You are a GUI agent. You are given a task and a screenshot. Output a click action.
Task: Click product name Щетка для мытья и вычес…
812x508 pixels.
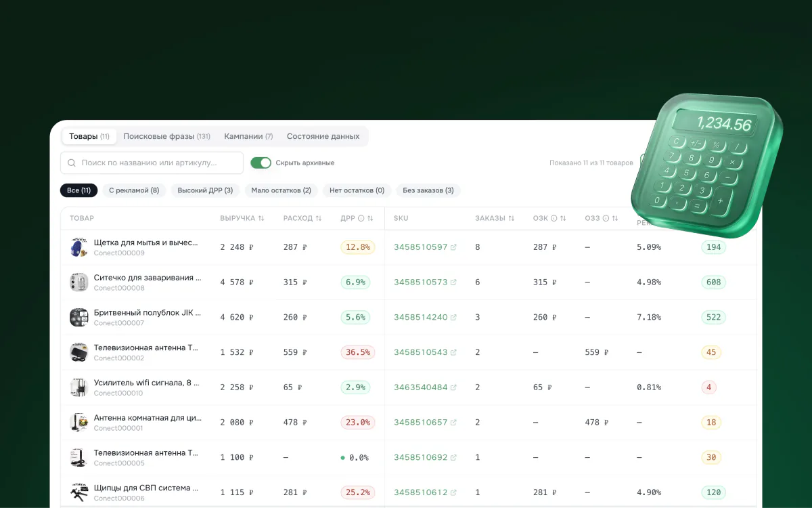146,242
